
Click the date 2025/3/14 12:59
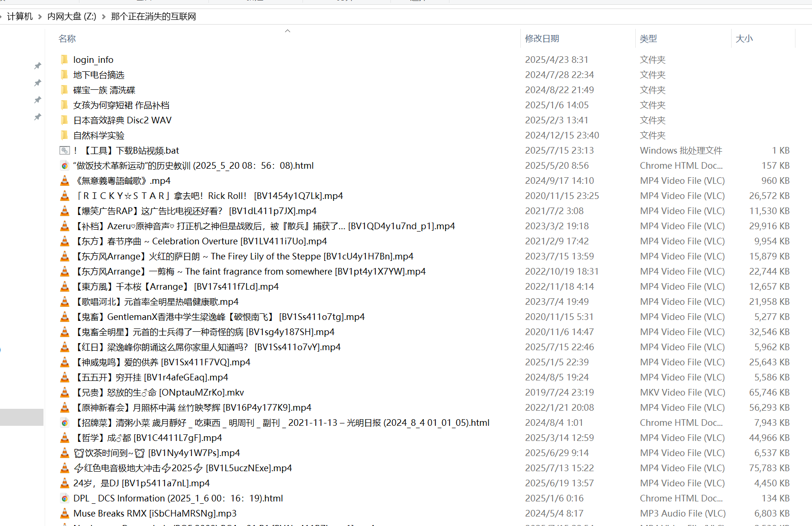pyautogui.click(x=560, y=438)
